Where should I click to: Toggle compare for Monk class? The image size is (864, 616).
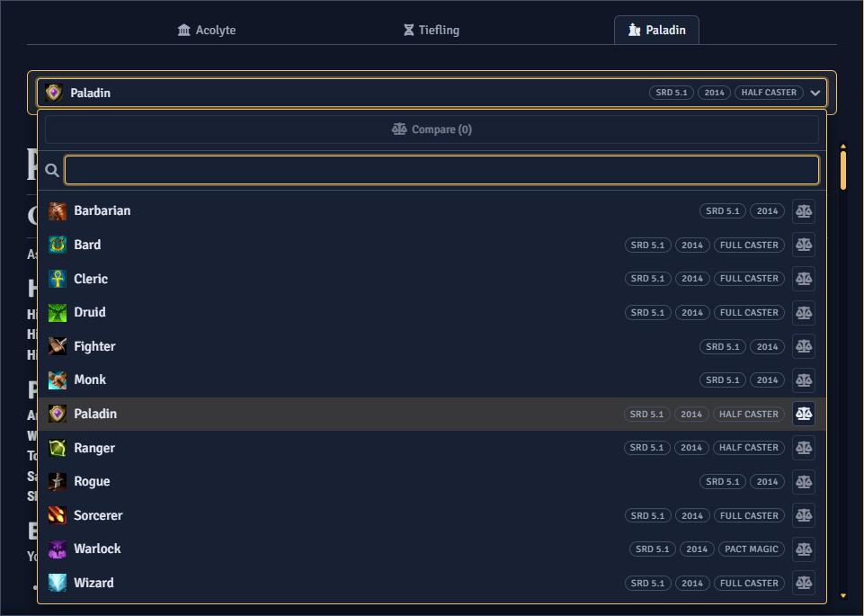coord(804,380)
